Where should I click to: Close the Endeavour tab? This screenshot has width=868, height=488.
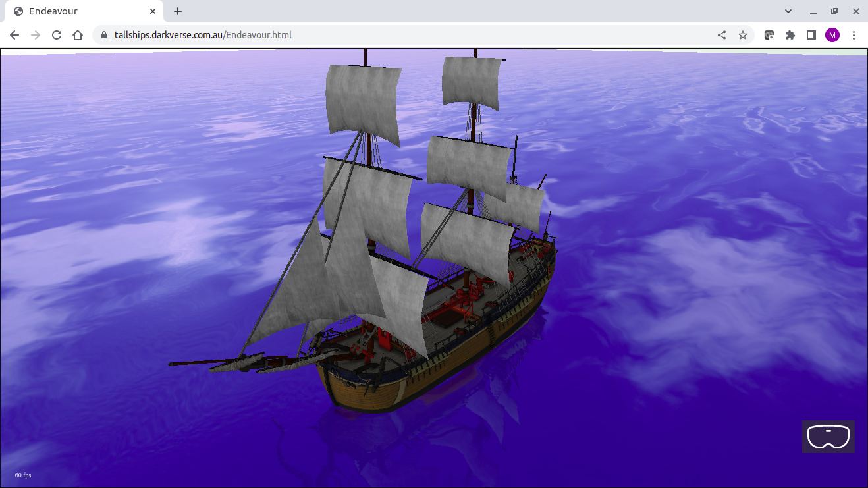[x=153, y=11]
